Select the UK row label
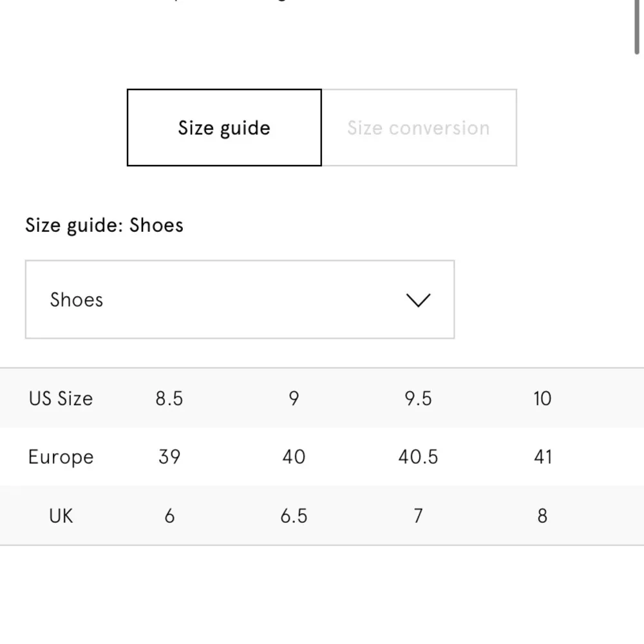Viewport: 644px width, 644px height. click(61, 516)
